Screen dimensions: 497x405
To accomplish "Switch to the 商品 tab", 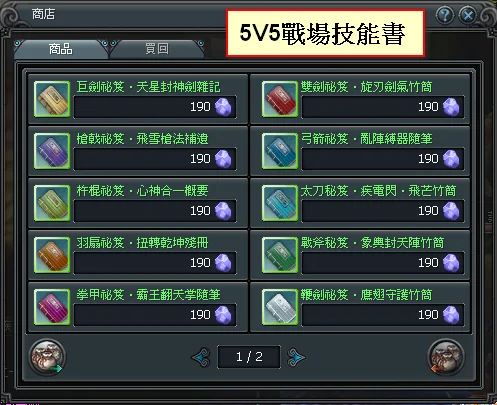I will click(x=61, y=49).
